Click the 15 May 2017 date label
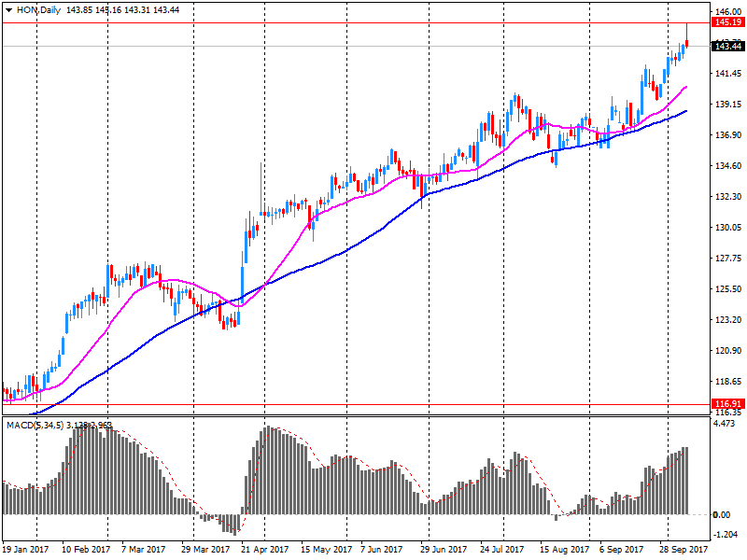Viewport: 747px width, 560px height. 326,549
